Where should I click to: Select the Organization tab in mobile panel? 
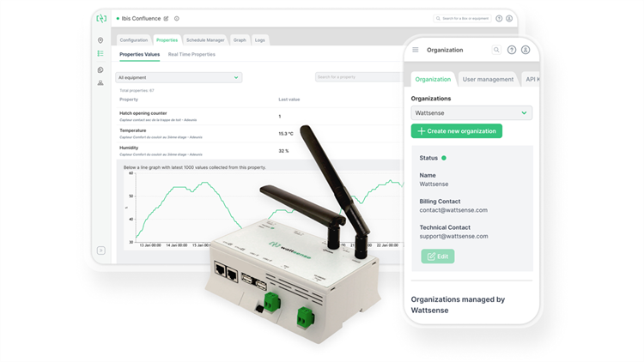433,79
